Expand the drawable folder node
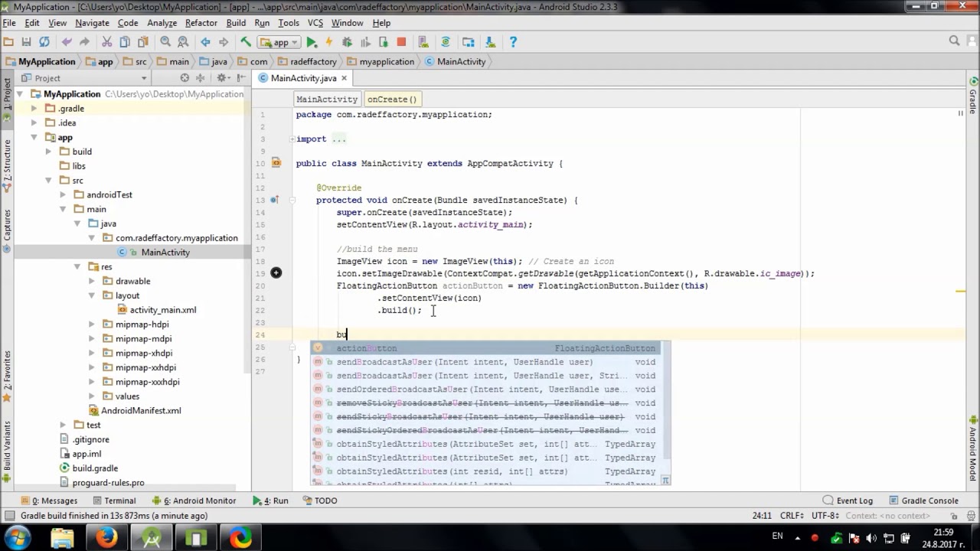Screen dimensions: 980x551 tap(92, 281)
